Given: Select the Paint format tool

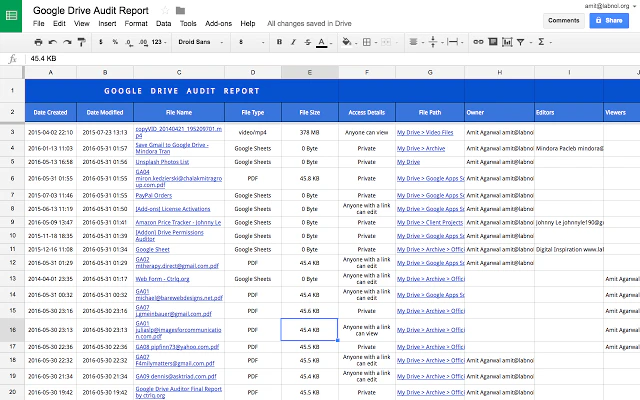Looking at the screenshot, I should pos(82,42).
